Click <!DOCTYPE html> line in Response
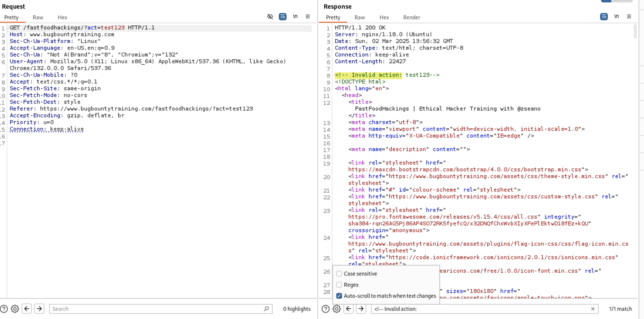644x319 pixels. 360,82
